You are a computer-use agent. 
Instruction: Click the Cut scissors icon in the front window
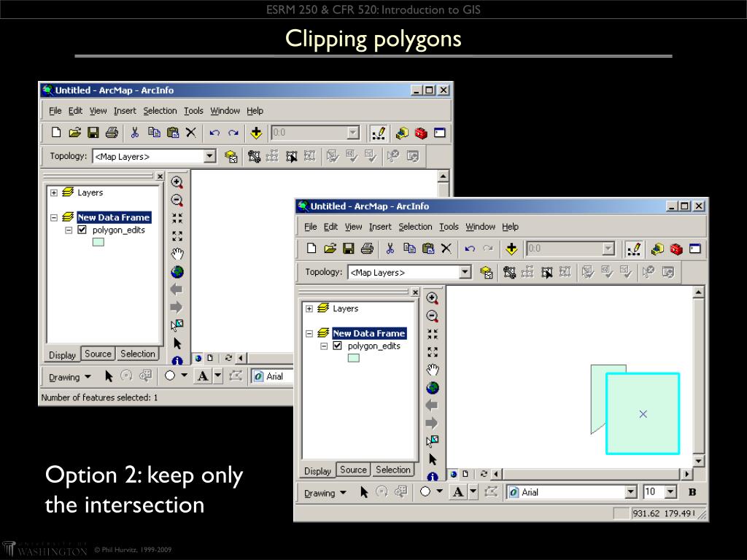tap(390, 248)
